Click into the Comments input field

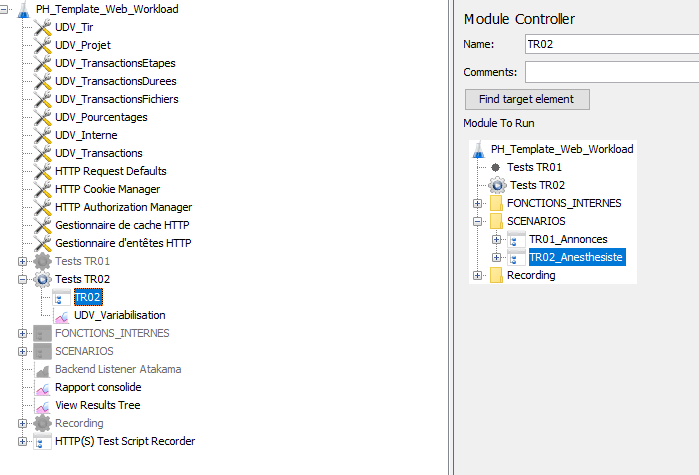pyautogui.click(x=612, y=72)
